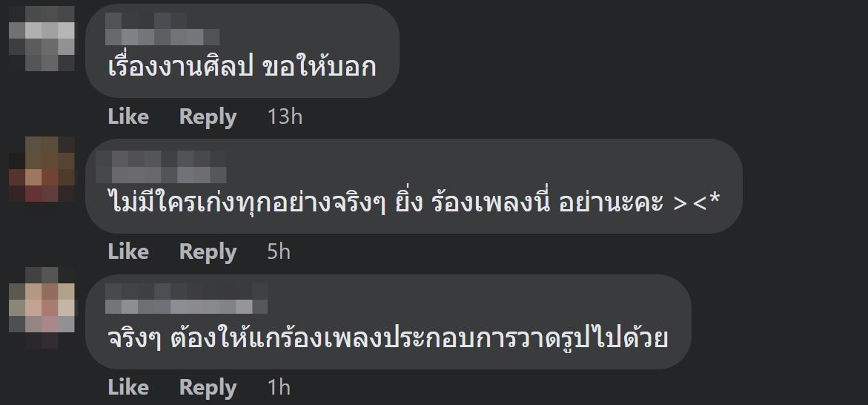Click the '13h' timestamp
This screenshot has width=868, height=405.
(x=285, y=116)
